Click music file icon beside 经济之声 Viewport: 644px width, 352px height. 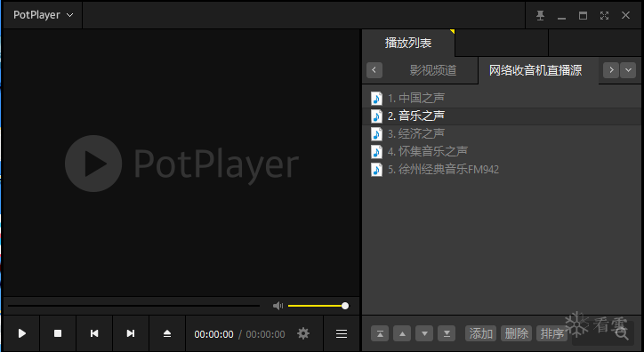tap(376, 133)
